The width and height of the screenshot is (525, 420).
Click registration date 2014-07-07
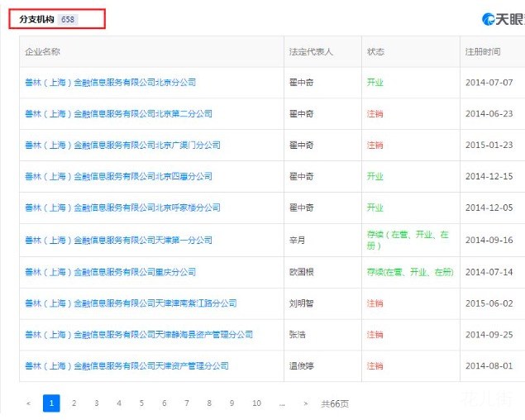click(489, 83)
